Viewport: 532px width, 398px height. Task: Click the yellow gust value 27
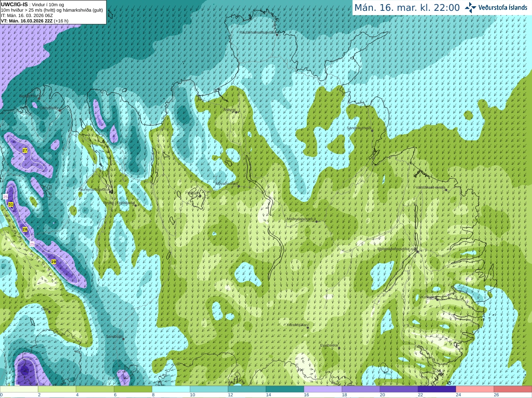25,150
